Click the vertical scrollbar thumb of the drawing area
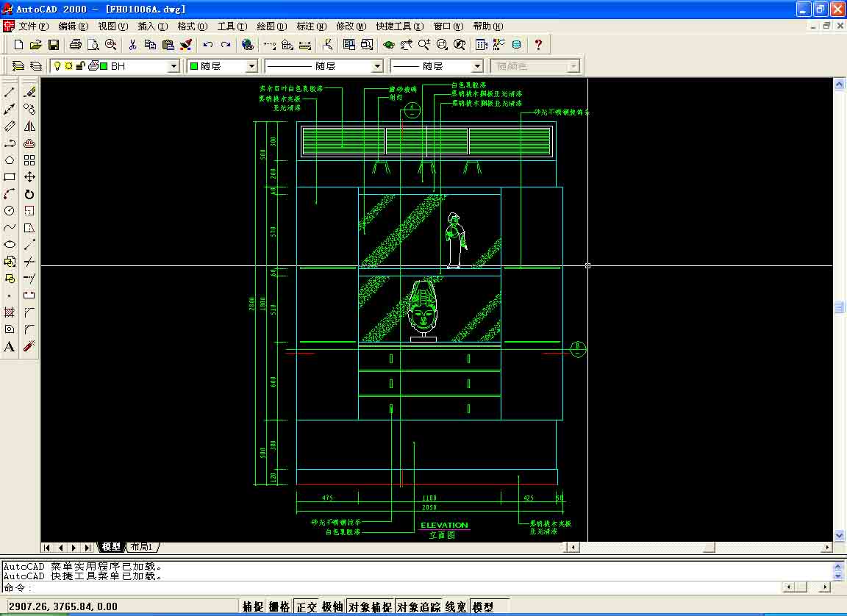Screen dimensions: 847x616 tap(839, 307)
